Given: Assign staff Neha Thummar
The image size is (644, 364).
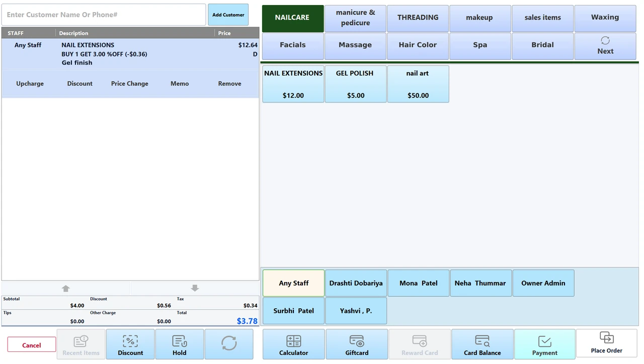Looking at the screenshot, I should click(x=480, y=283).
